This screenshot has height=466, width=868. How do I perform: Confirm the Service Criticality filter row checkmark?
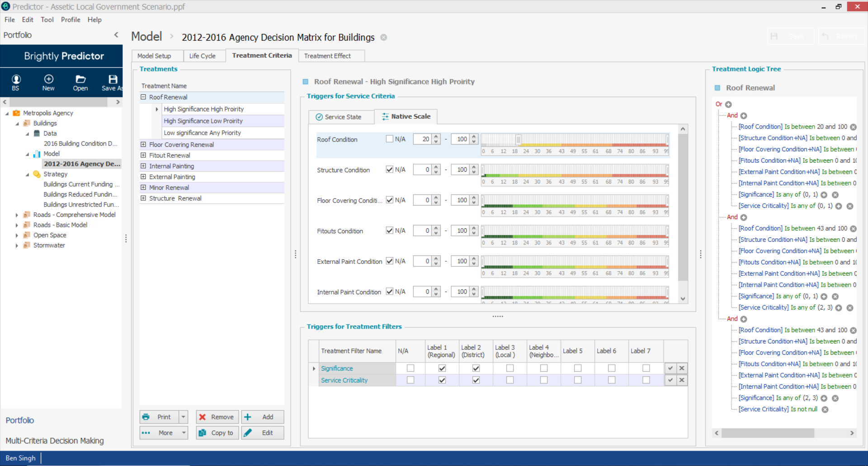670,380
